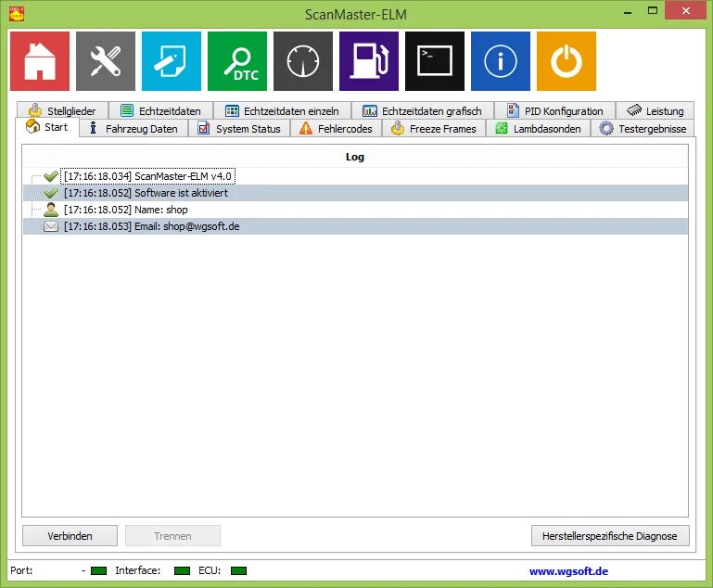
Task: Open the black terminal console tile
Action: pos(435,61)
